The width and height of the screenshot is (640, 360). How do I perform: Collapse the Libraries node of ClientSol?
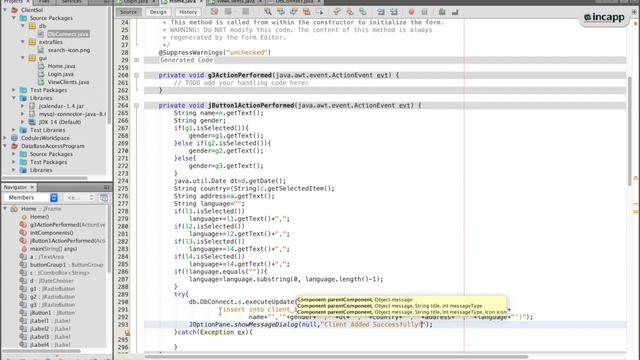14,98
